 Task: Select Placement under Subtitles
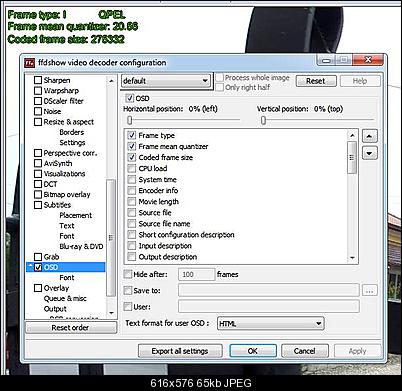click(x=76, y=215)
